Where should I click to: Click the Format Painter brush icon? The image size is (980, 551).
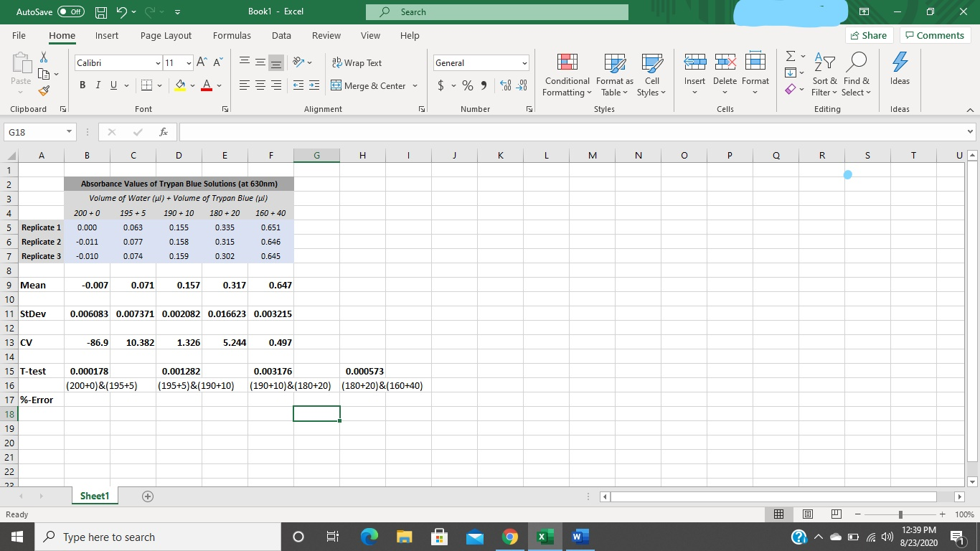point(44,92)
